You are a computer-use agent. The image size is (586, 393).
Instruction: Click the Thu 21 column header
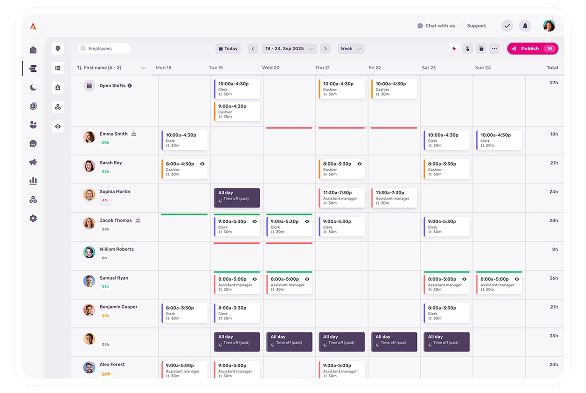click(x=322, y=68)
